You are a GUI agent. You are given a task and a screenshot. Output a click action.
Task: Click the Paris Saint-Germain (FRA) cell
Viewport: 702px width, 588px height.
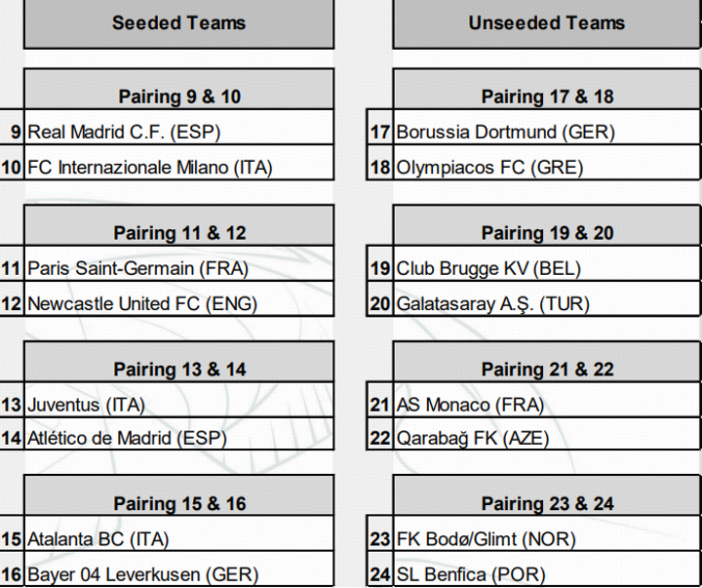point(137,268)
